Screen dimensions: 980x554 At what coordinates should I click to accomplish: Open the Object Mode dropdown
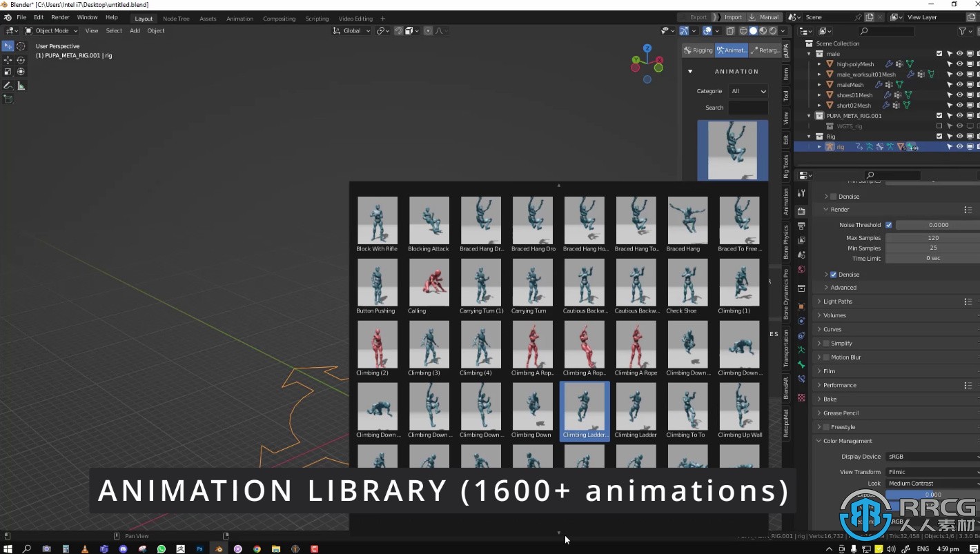click(x=52, y=31)
